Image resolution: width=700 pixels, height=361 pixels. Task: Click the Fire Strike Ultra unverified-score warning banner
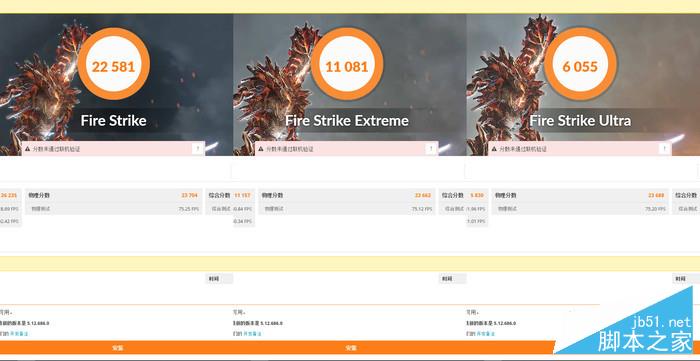coord(580,149)
